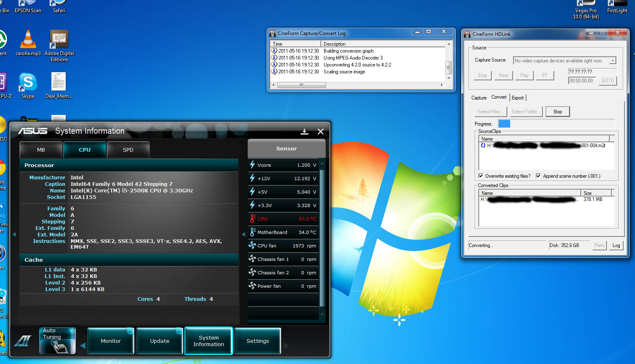Viewport: 635px width, 364px height.
Task: Click the Prefs button in HDLink
Action: 599,245
